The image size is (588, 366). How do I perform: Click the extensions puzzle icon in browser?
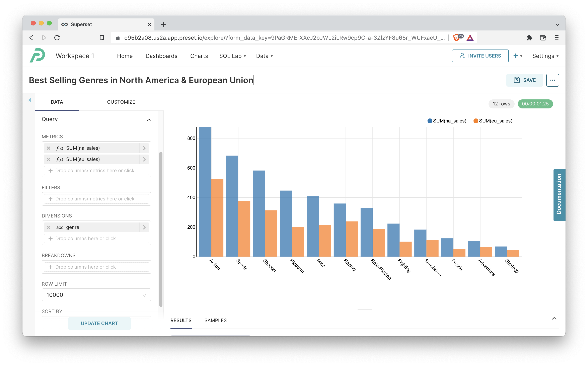coord(529,37)
